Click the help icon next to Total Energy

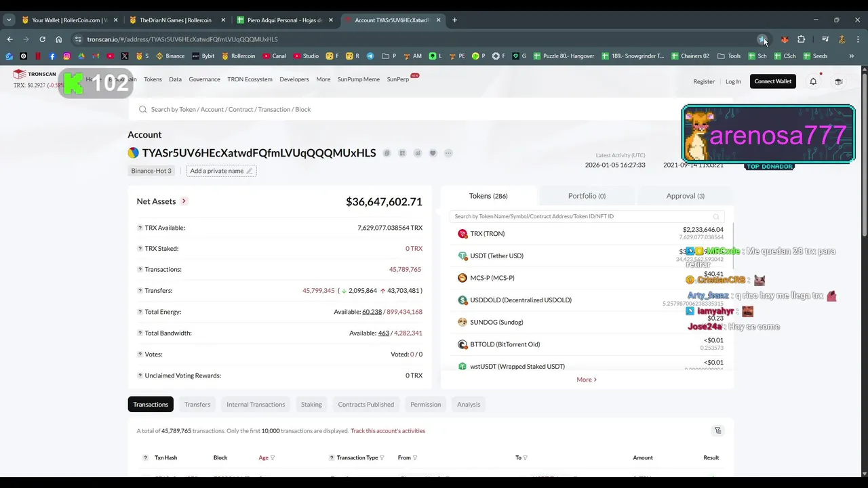click(x=140, y=312)
